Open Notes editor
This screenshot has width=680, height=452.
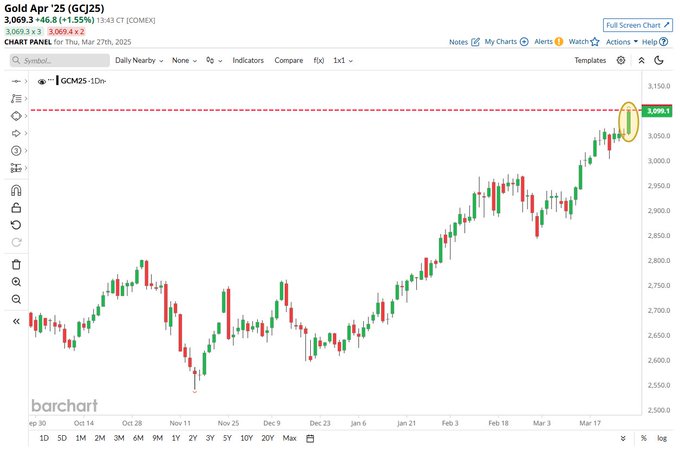point(464,42)
